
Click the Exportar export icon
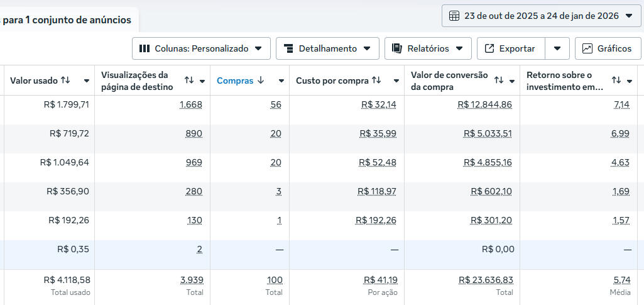point(489,48)
